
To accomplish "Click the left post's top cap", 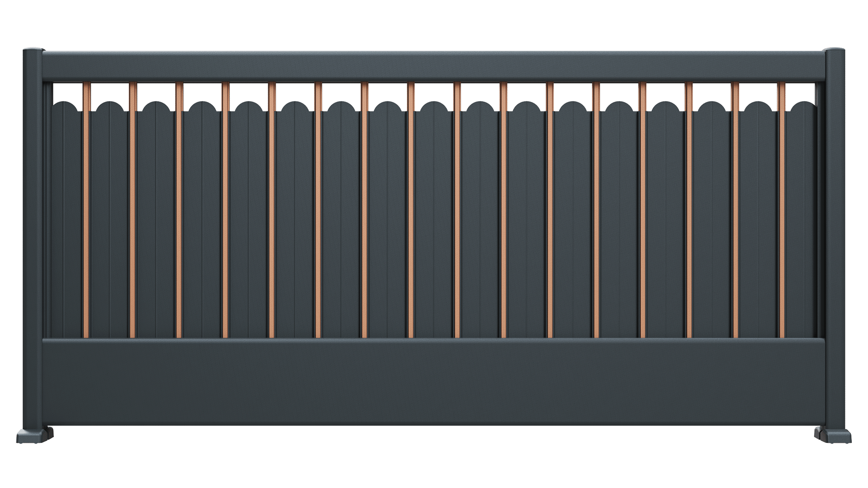I will point(33,49).
